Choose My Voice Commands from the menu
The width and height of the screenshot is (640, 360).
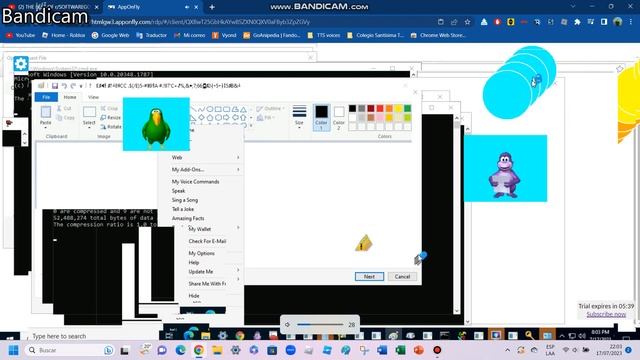pyautogui.click(x=196, y=182)
